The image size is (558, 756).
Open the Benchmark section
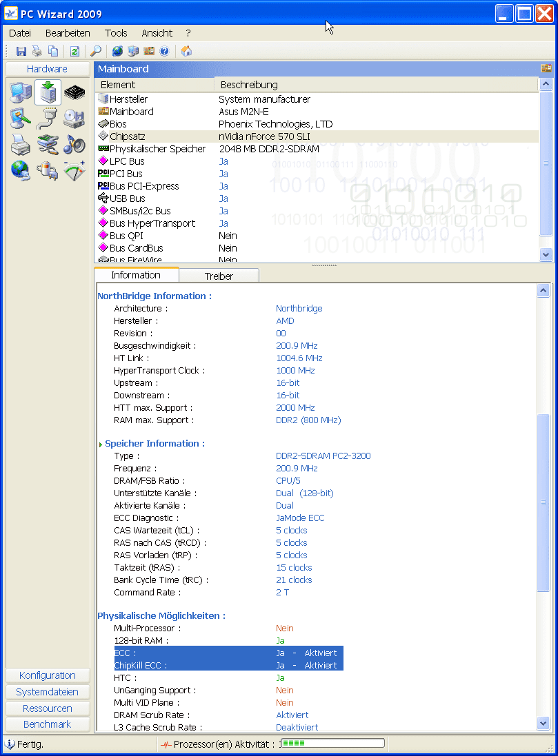[48, 725]
